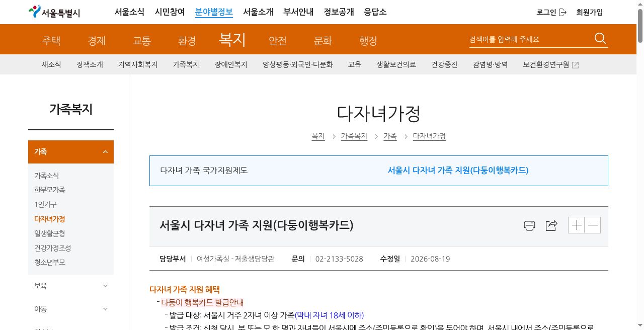Go to the 주택 category

(x=51, y=41)
